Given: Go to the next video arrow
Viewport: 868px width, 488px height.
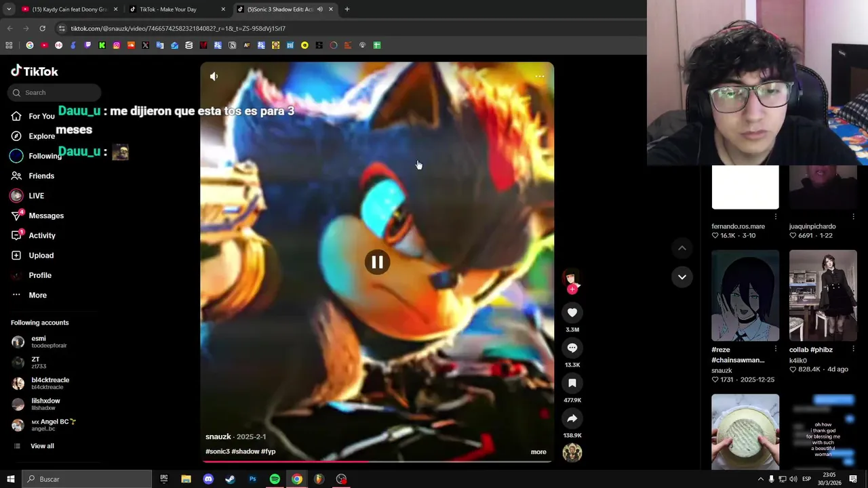Looking at the screenshot, I should [x=682, y=277].
